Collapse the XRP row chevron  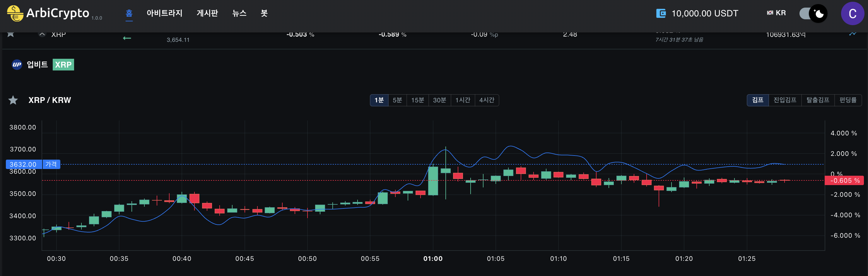coord(42,34)
